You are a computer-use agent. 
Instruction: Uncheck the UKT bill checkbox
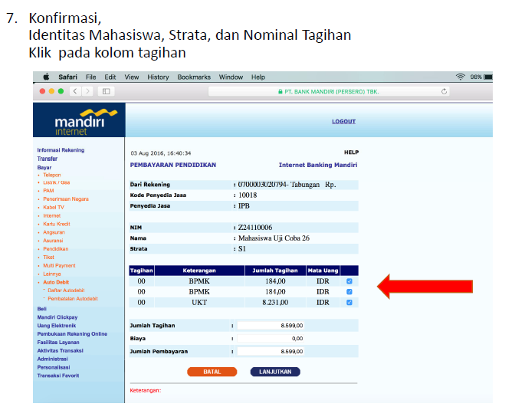coord(349,303)
